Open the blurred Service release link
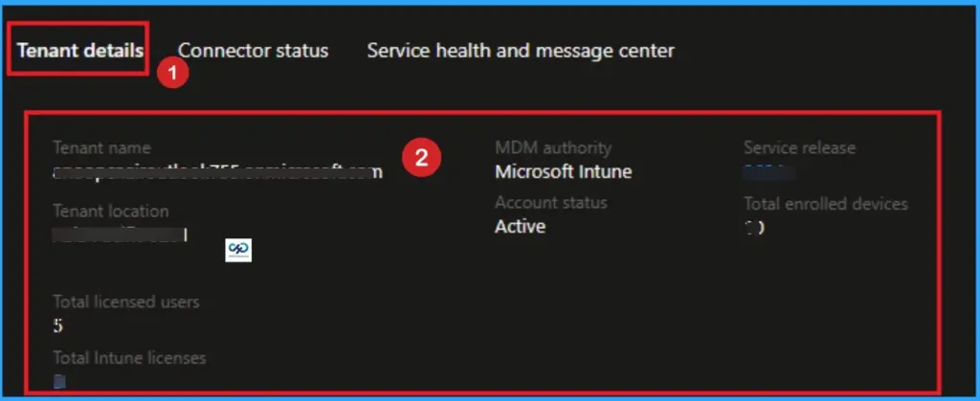This screenshot has width=980, height=401. point(768,172)
